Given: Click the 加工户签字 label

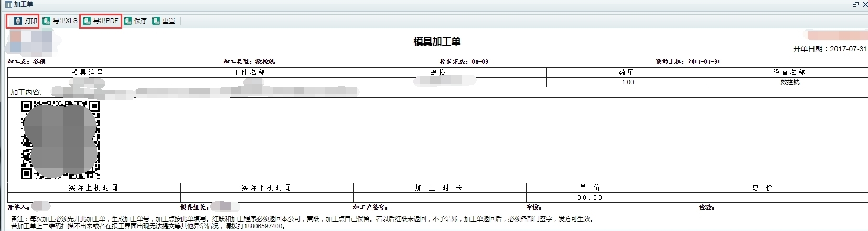Looking at the screenshot, I should (x=370, y=207).
